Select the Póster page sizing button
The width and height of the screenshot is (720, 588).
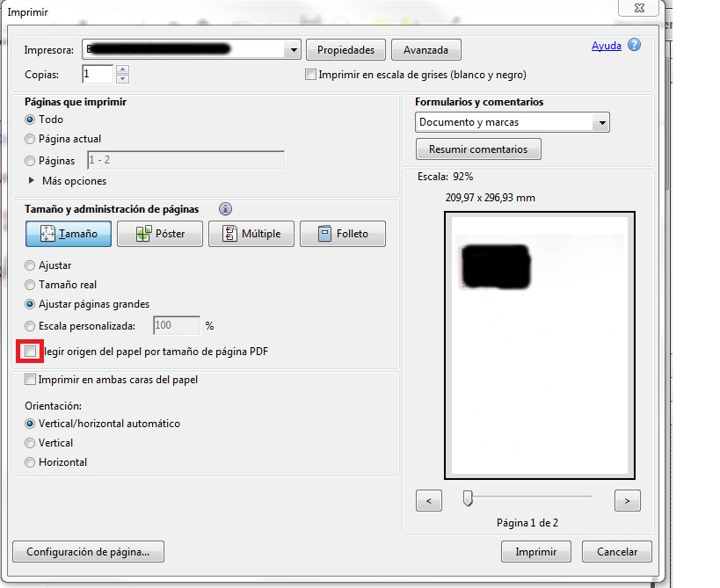pos(159,234)
